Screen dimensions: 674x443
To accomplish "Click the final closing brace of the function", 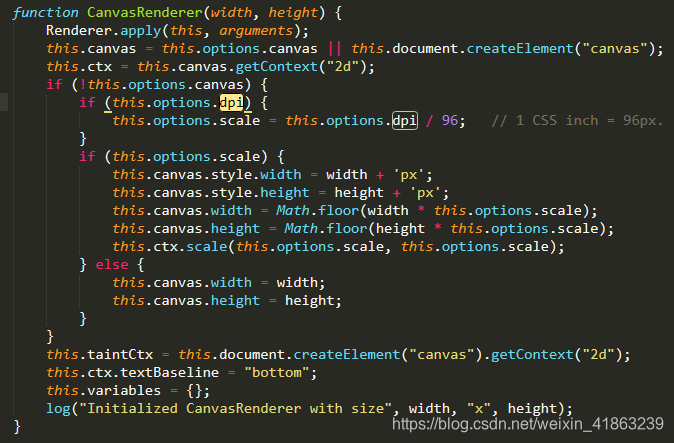I will [17, 427].
